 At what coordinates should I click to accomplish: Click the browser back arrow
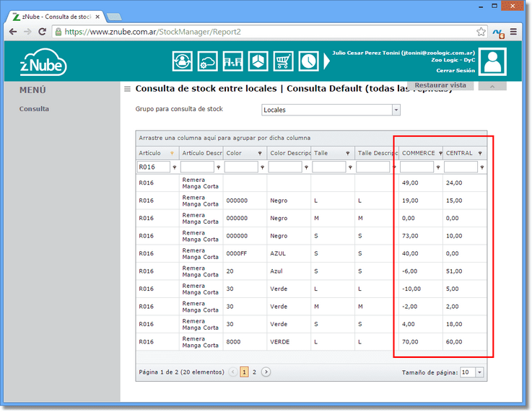pos(13,32)
